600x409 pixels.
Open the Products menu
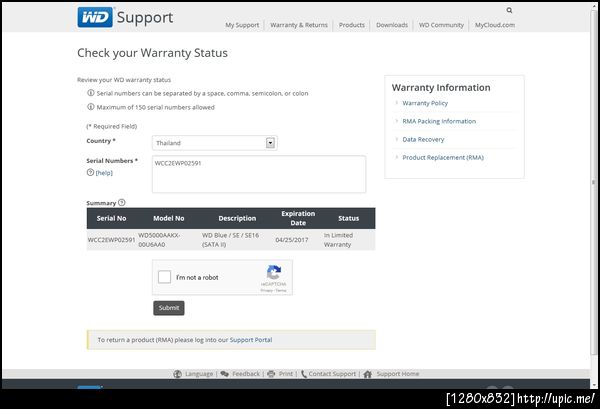coord(352,25)
